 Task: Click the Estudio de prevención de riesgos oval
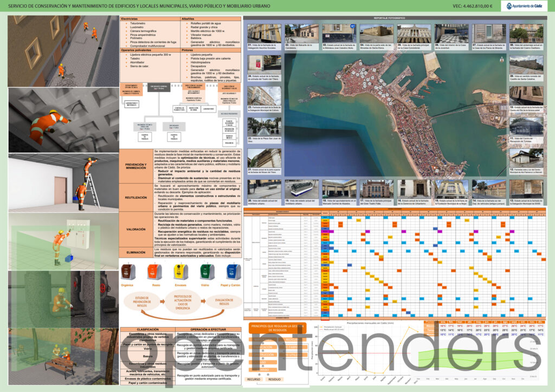point(142,302)
